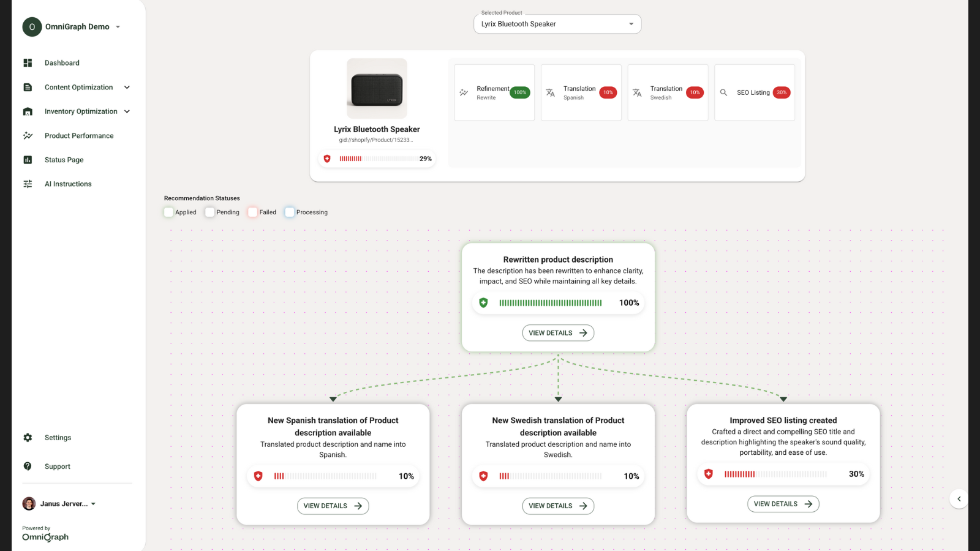
Task: Click red shield icon in SEO listing card
Action: 709,474
